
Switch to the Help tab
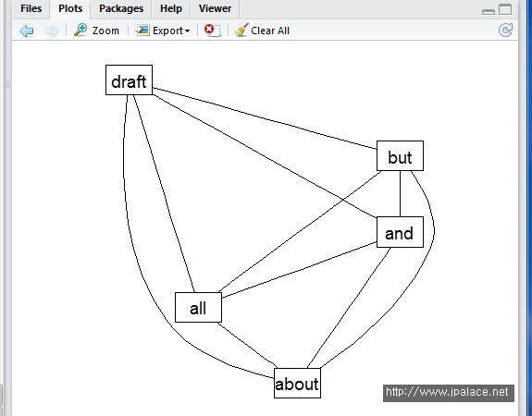pyautogui.click(x=171, y=8)
